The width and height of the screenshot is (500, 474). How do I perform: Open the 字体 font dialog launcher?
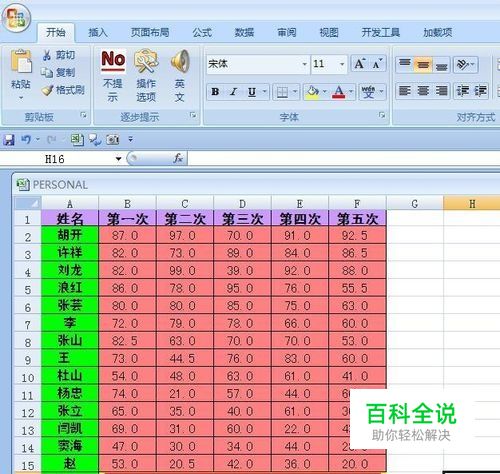[382, 115]
